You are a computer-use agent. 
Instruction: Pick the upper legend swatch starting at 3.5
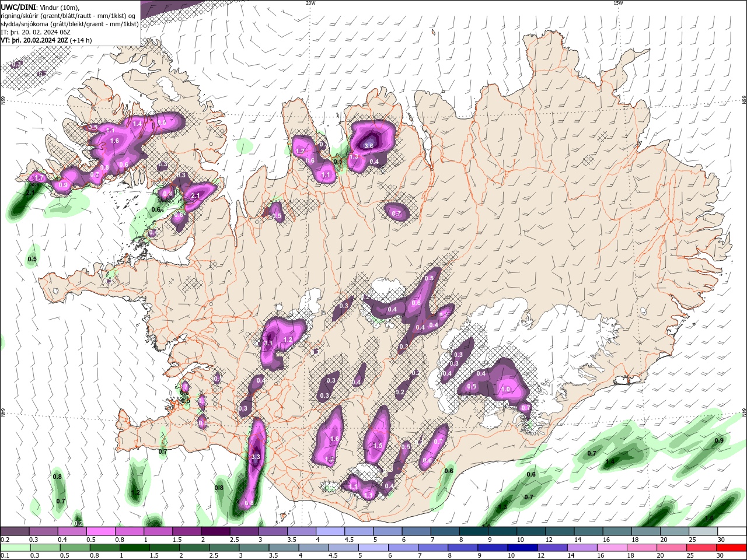click(x=301, y=531)
